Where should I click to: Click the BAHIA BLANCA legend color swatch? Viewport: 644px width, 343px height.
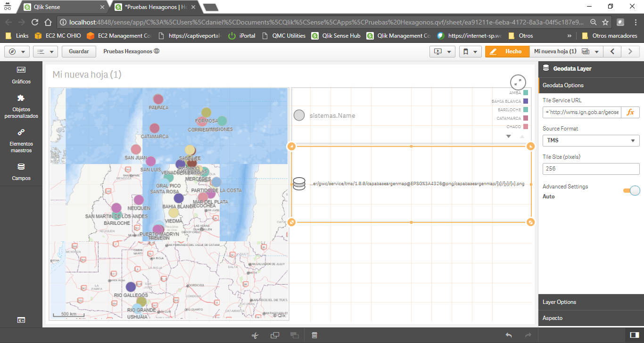pos(526,101)
